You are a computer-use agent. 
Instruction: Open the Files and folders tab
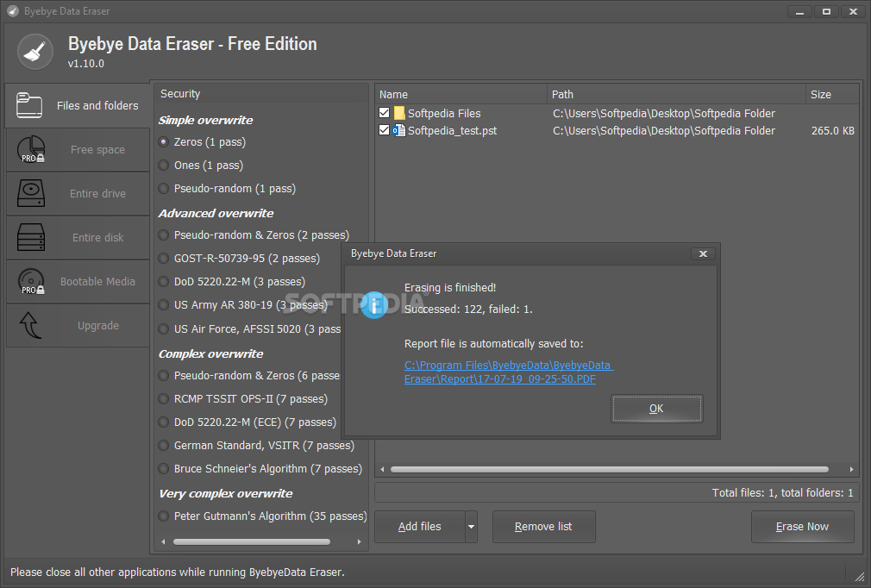(78, 105)
